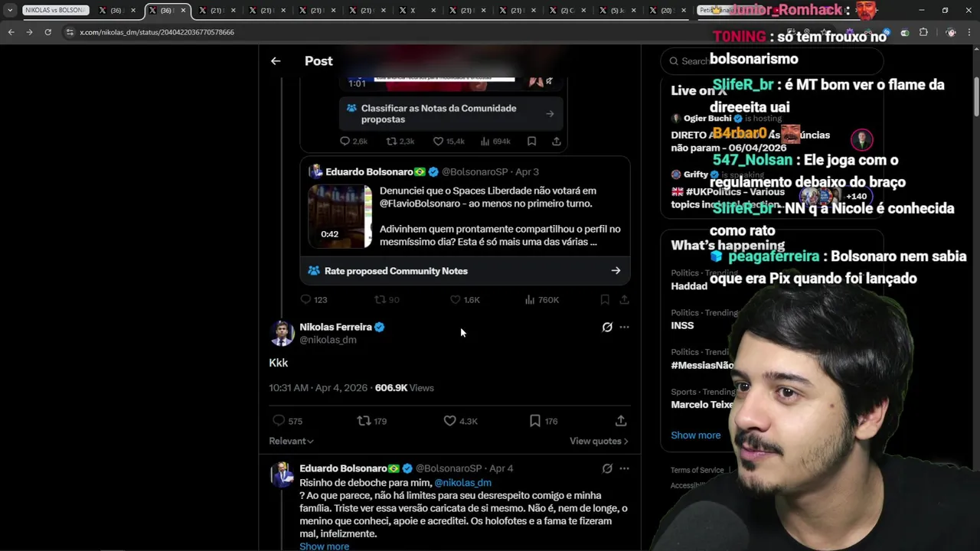Close the active (36) browser tab
The width and height of the screenshot is (980, 551).
[x=183, y=11]
